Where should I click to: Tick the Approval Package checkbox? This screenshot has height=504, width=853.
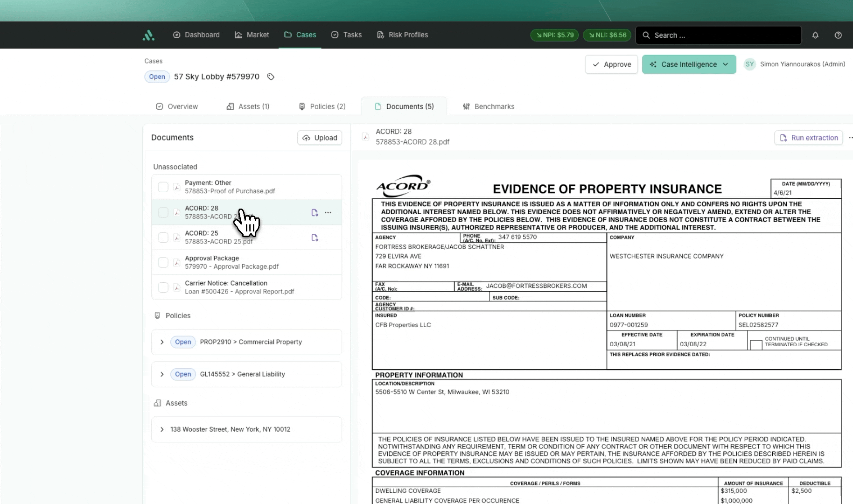[163, 263]
